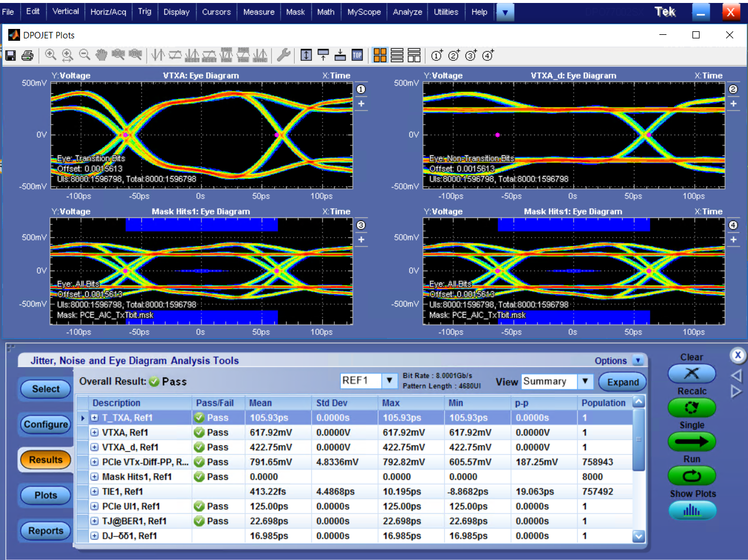Click the plus button beside VTXA eye diagram

tap(361, 104)
